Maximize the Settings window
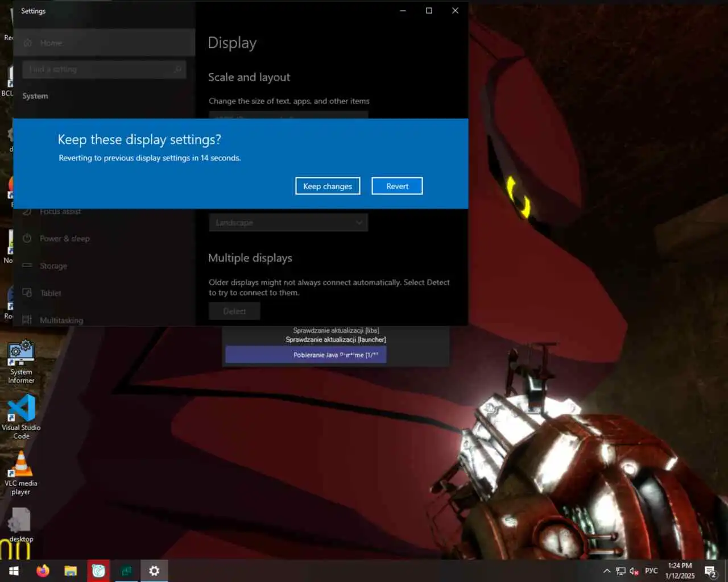The image size is (728, 582). click(429, 11)
